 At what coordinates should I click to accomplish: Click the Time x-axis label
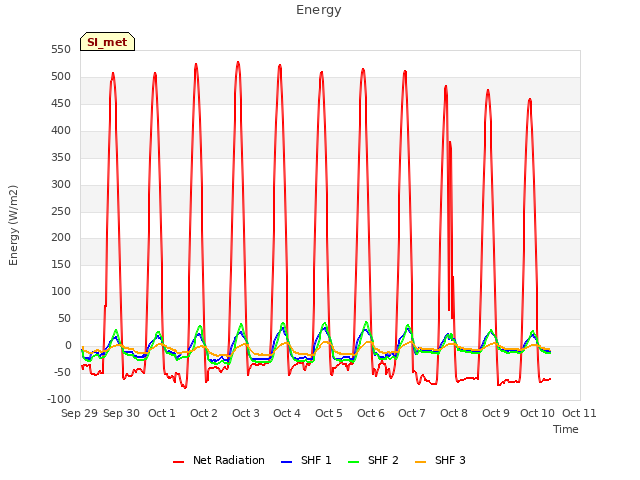coord(566,429)
